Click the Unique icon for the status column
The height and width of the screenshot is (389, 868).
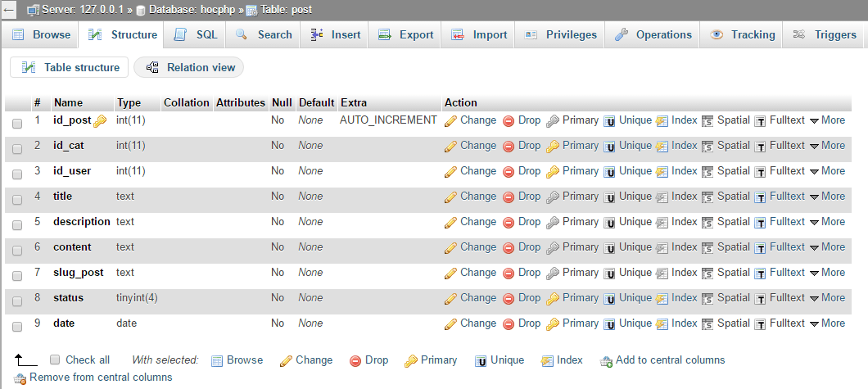click(x=609, y=299)
